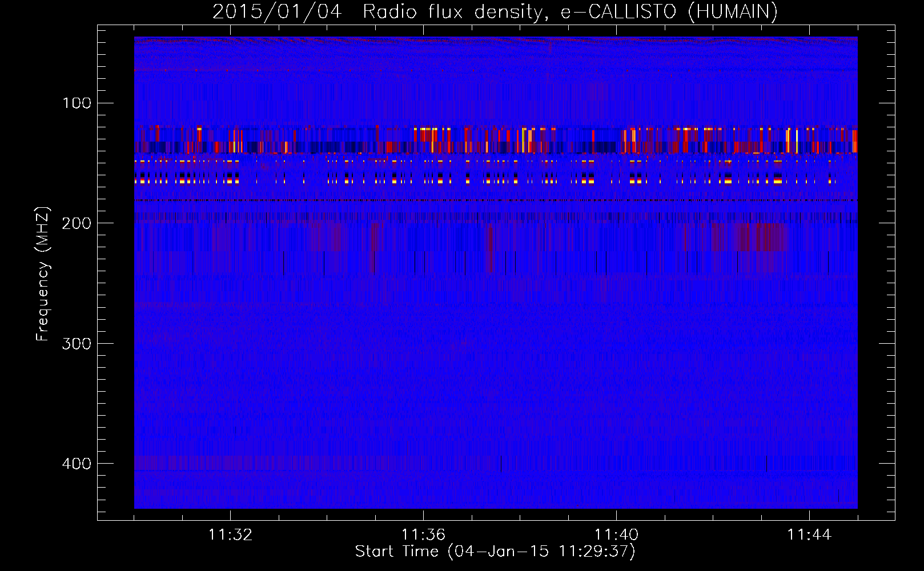Screen dimensions: 924x571
Task: Click the 11:36 time tick label
Action: tap(423, 535)
